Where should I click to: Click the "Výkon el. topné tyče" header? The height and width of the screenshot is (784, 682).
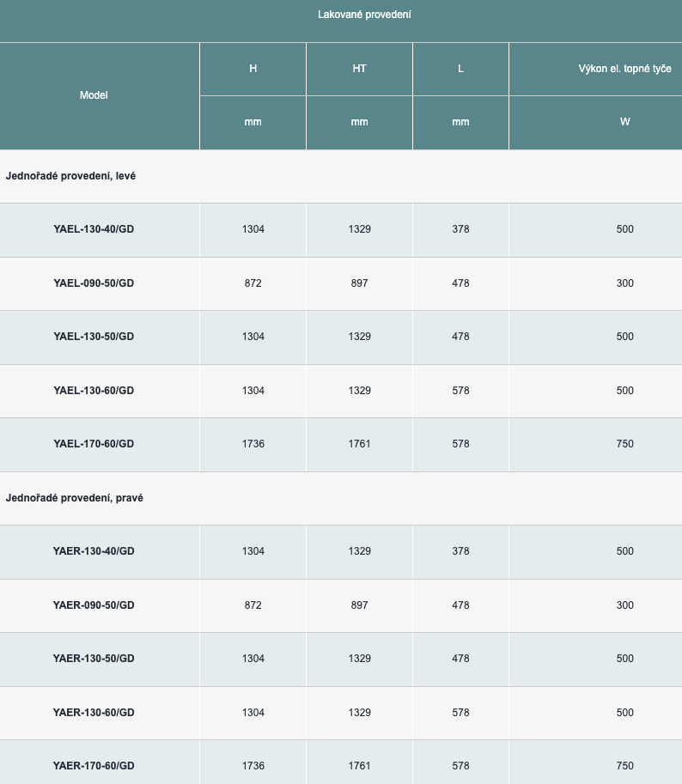(x=624, y=69)
